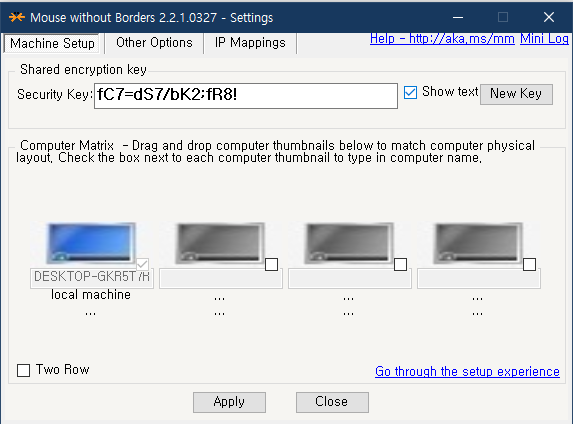Switch to the Machine Setup tab

click(x=52, y=43)
